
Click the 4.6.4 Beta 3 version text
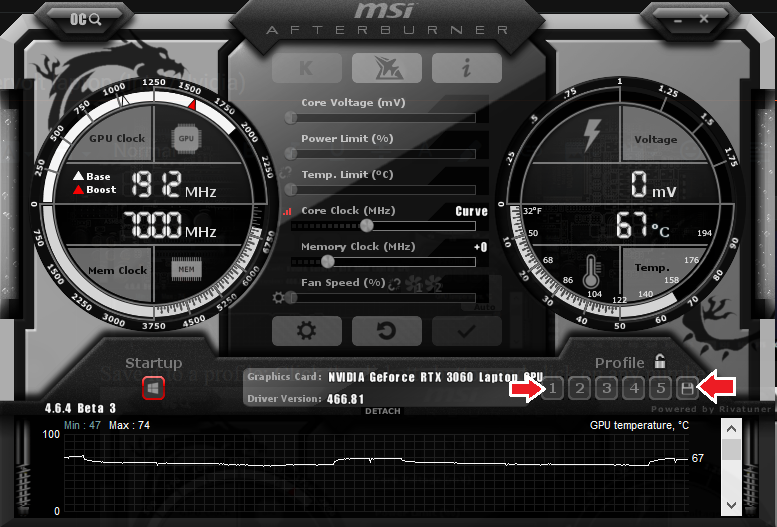tap(80, 408)
